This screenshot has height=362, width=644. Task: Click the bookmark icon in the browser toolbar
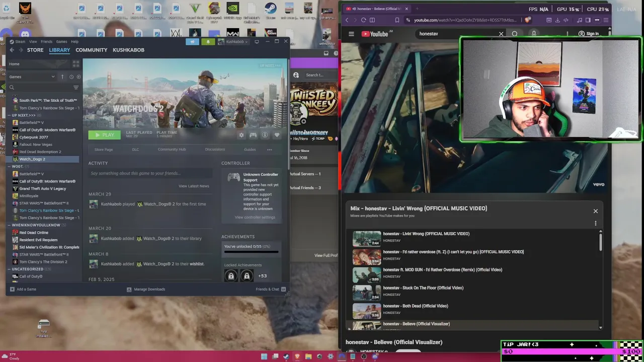coord(397,20)
